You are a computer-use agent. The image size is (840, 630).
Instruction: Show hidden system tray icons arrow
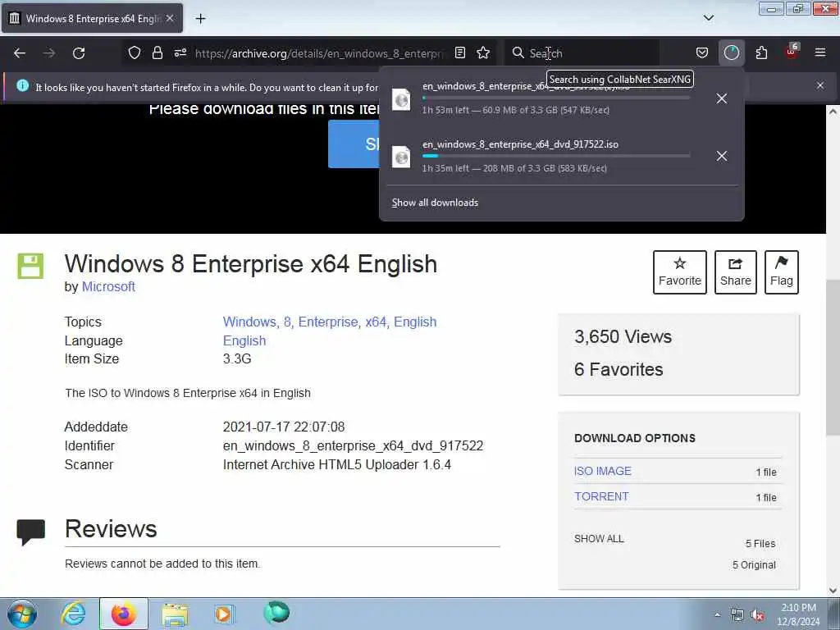click(x=717, y=614)
